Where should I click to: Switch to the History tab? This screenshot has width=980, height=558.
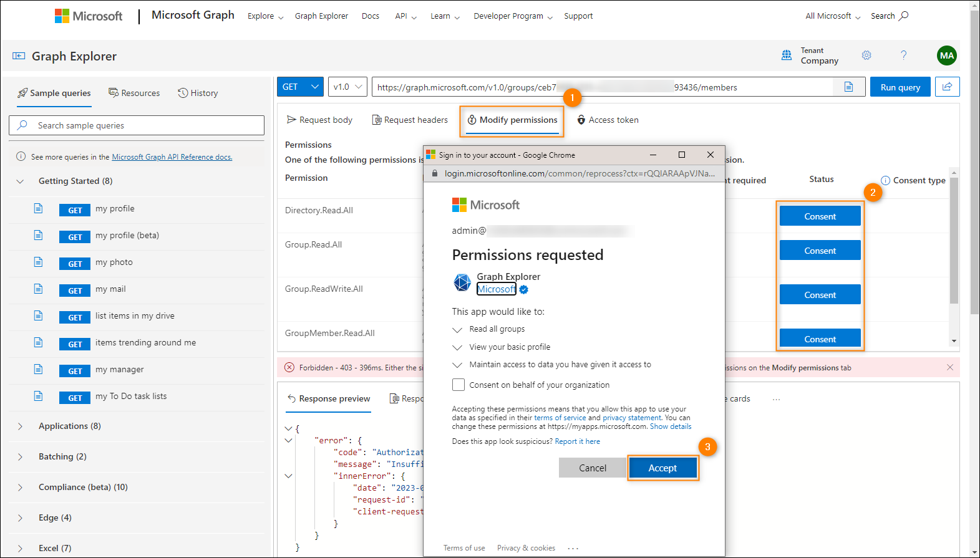point(198,93)
